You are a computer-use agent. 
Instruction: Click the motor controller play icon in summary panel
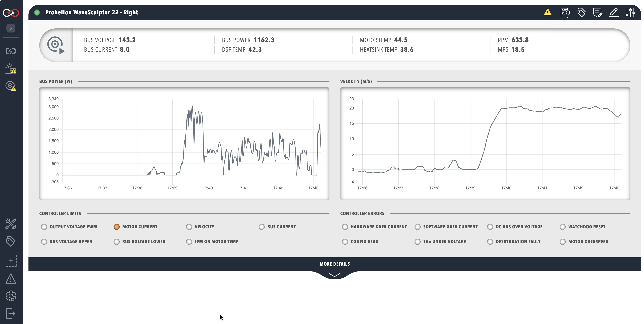pos(56,46)
